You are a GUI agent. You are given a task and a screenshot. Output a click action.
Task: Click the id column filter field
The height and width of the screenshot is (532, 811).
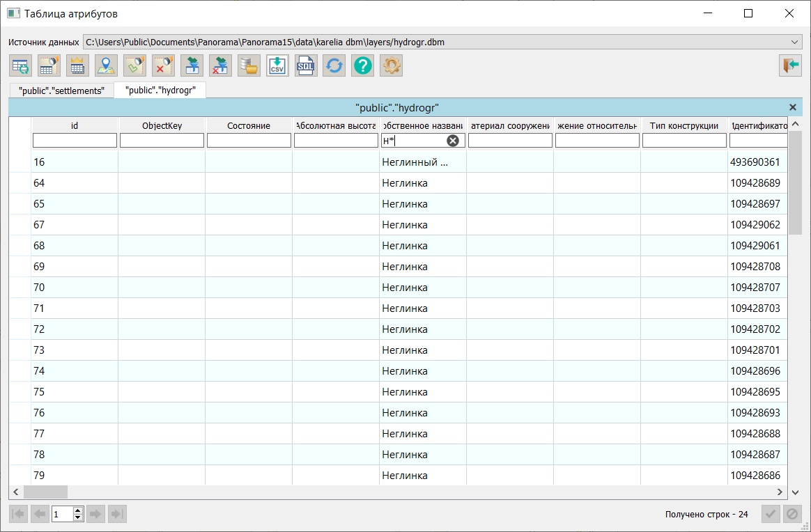click(x=75, y=141)
